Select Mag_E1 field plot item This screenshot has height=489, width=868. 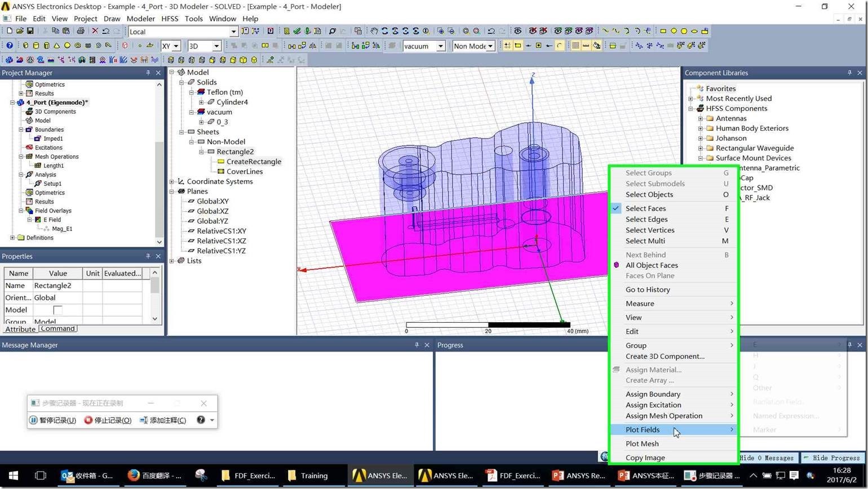pos(62,229)
